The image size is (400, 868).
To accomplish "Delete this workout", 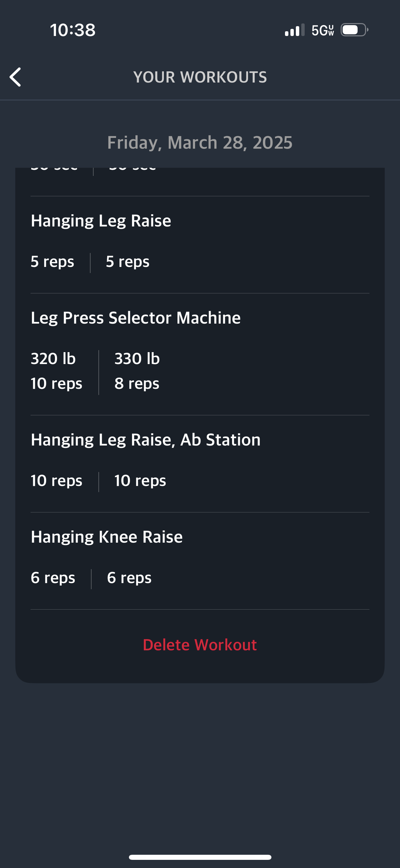I will click(200, 645).
